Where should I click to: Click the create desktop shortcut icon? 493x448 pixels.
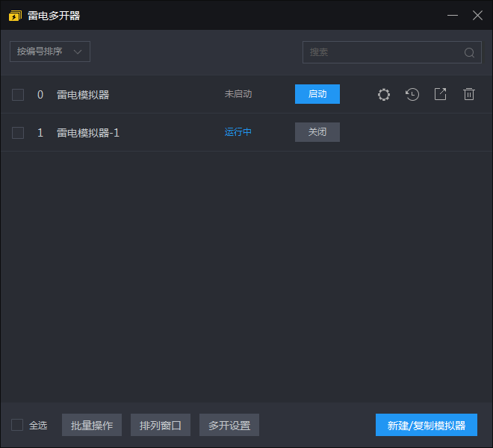[441, 95]
